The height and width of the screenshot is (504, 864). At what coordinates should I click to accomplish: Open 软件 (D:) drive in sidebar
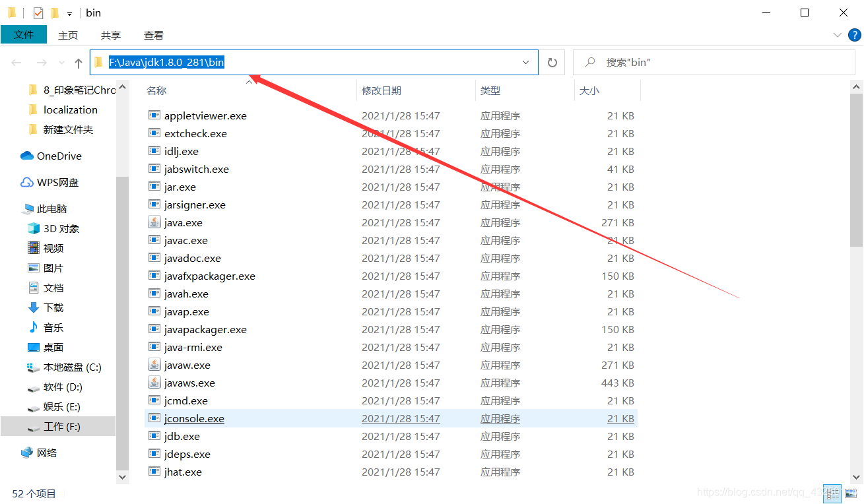[x=63, y=387]
